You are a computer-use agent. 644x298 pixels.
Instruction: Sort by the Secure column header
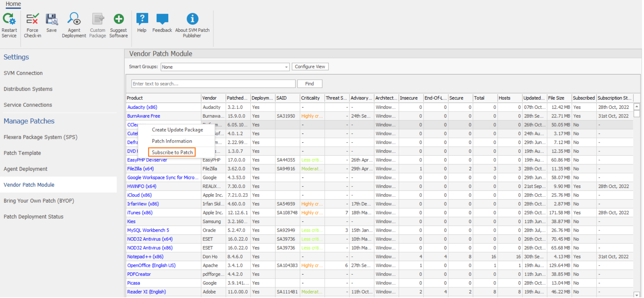(460, 98)
